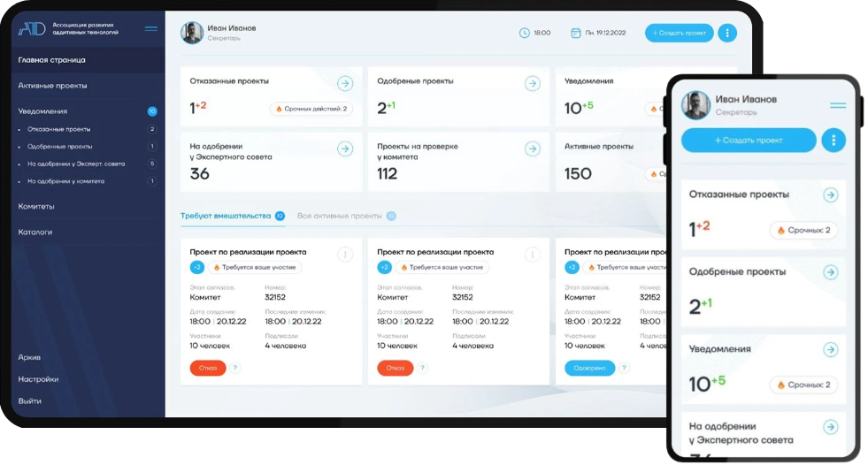Click Срочных действий: 2 chip on tablet

[311, 109]
